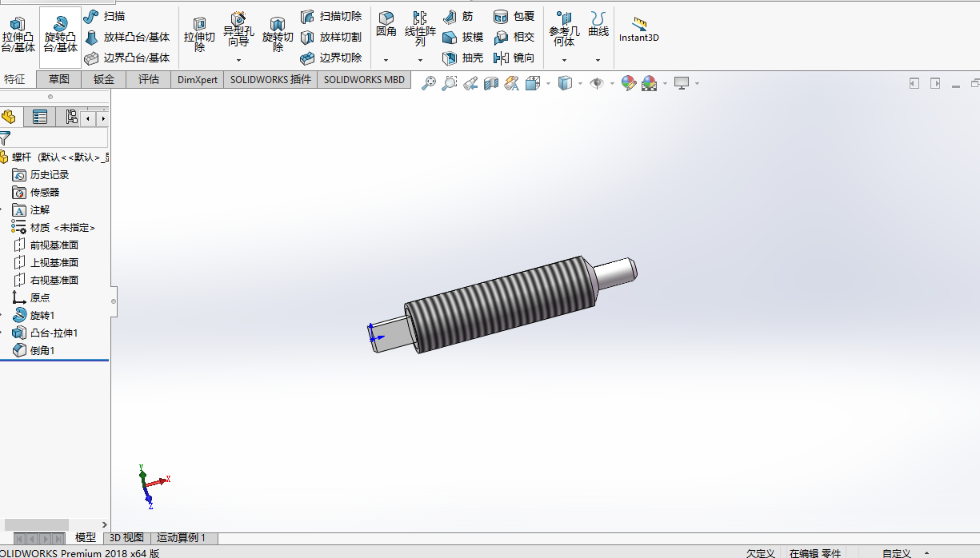Select the 拉伸切除 (Extruded Cut) tool
Viewport: 980px width, 558px height.
click(x=199, y=32)
